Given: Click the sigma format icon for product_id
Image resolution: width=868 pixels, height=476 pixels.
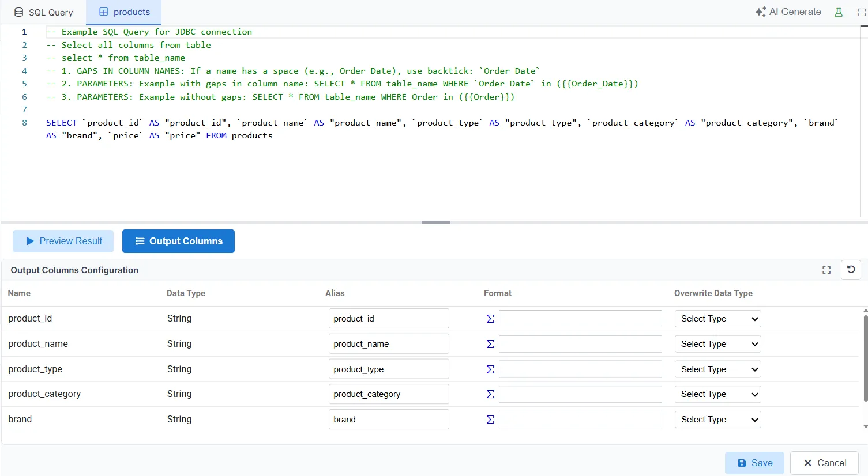Looking at the screenshot, I should (489, 318).
